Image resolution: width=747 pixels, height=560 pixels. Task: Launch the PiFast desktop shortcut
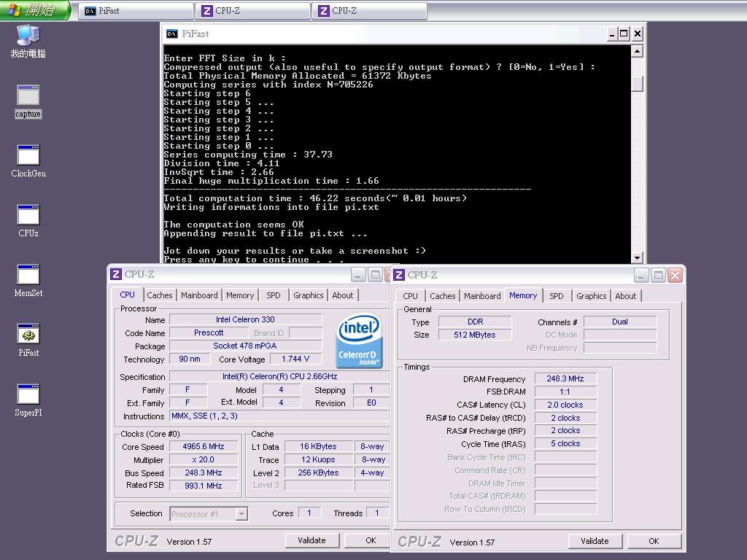click(28, 341)
